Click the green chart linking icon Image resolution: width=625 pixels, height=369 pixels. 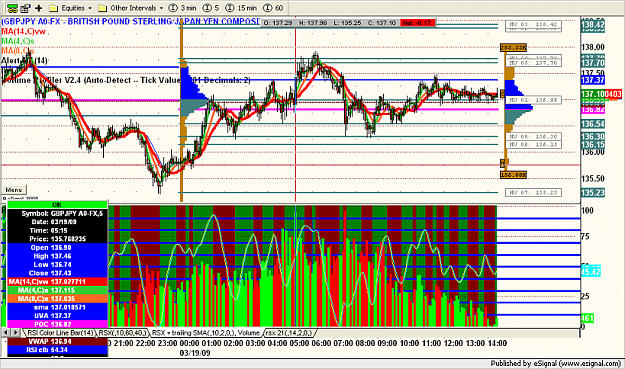[x=12, y=8]
